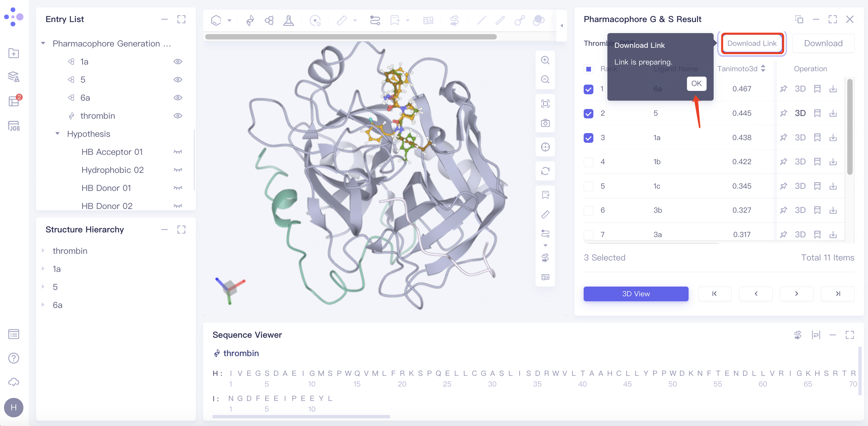Click the align-width icon in Sequence Viewer header

click(816, 335)
